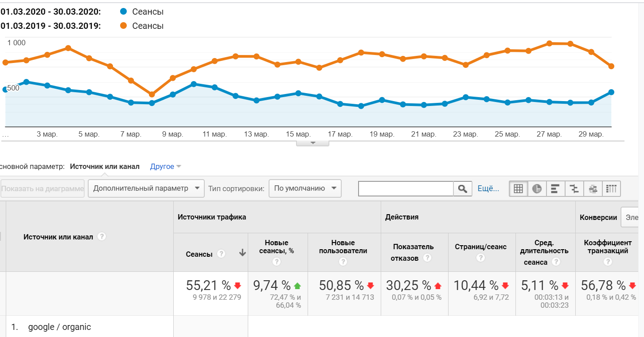Sort by the Сеансы column arrow
This screenshot has width=644, height=337.
[x=242, y=253]
